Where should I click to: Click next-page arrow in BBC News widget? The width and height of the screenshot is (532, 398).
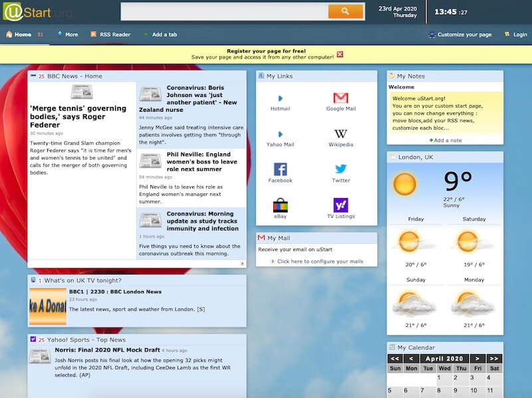242,263
